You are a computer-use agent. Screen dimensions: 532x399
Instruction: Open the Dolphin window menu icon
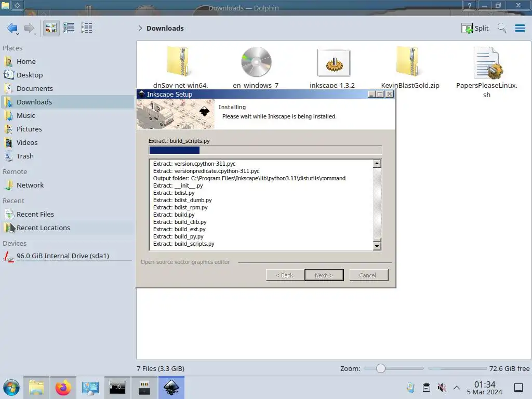5,5
